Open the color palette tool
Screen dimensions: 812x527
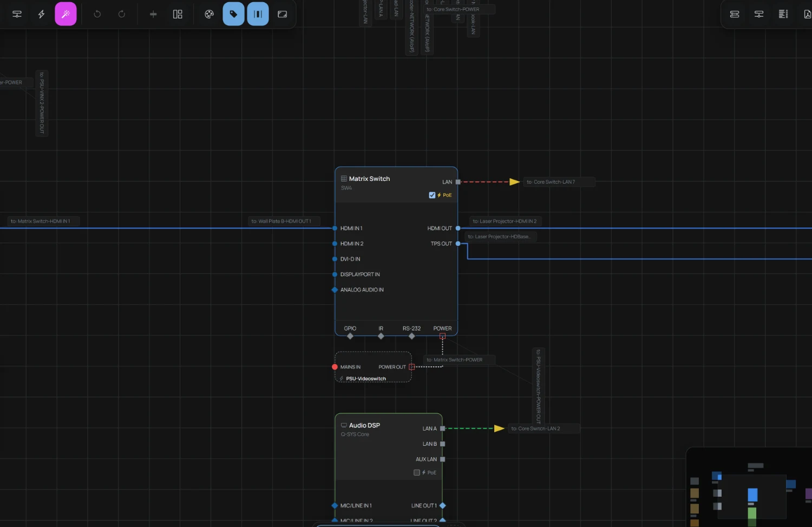209,14
